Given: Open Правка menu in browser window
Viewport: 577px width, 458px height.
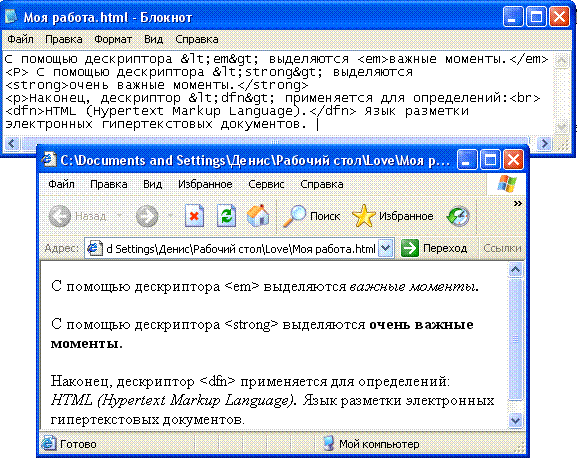Looking at the screenshot, I should click(109, 184).
